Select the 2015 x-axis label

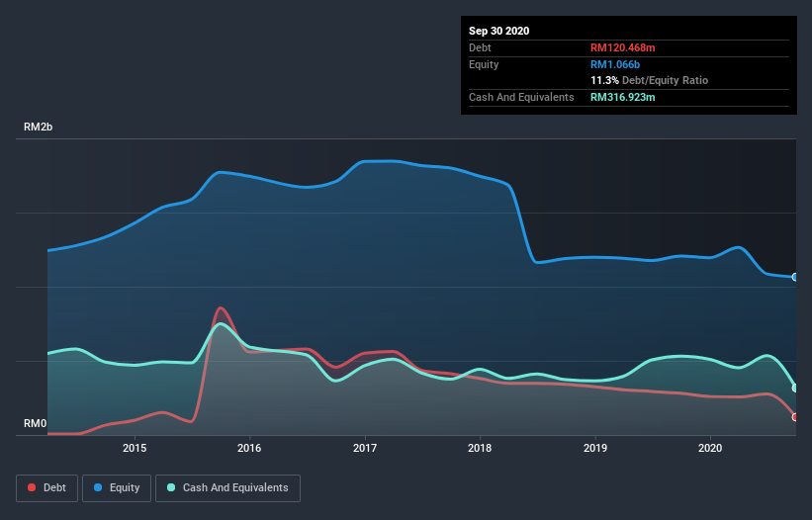point(135,448)
